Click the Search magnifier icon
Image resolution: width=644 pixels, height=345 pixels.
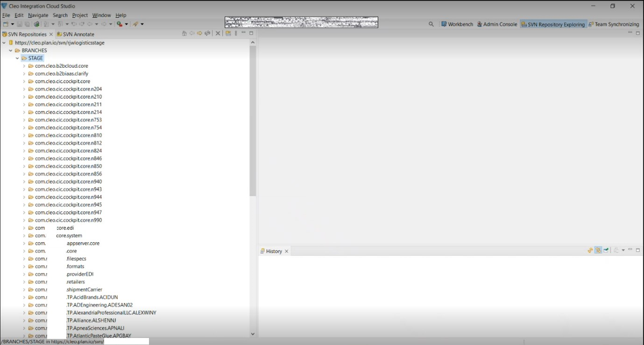tap(431, 24)
